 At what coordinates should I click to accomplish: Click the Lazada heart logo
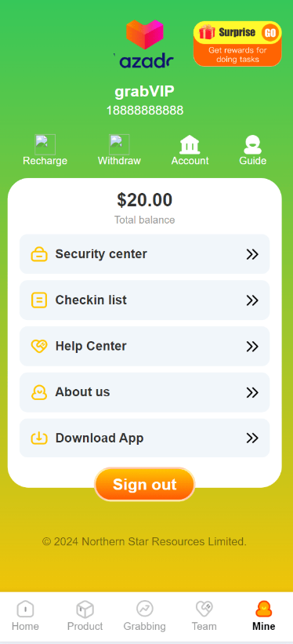[x=144, y=35]
